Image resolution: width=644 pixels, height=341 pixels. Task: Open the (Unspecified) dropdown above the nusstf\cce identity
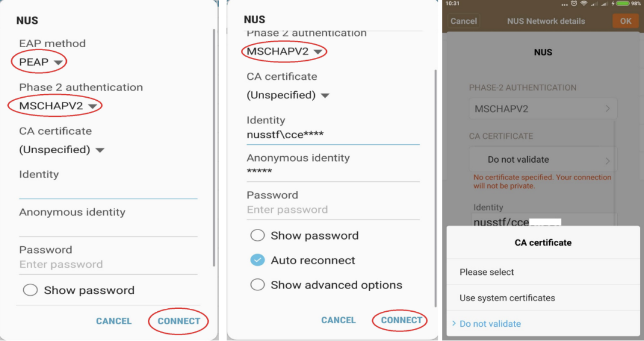click(288, 95)
